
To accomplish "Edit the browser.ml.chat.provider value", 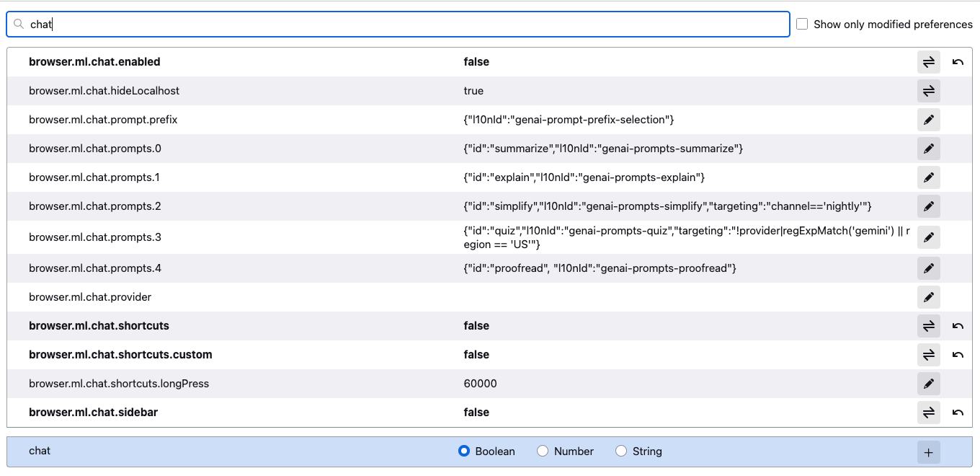I will point(929,297).
